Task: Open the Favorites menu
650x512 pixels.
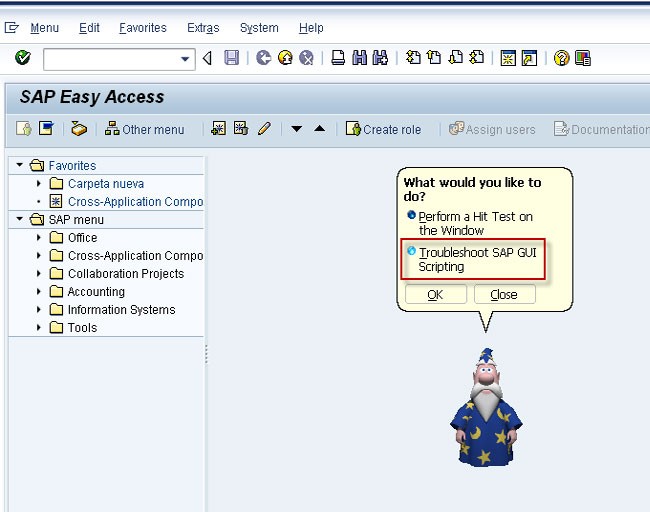Action: (x=143, y=28)
